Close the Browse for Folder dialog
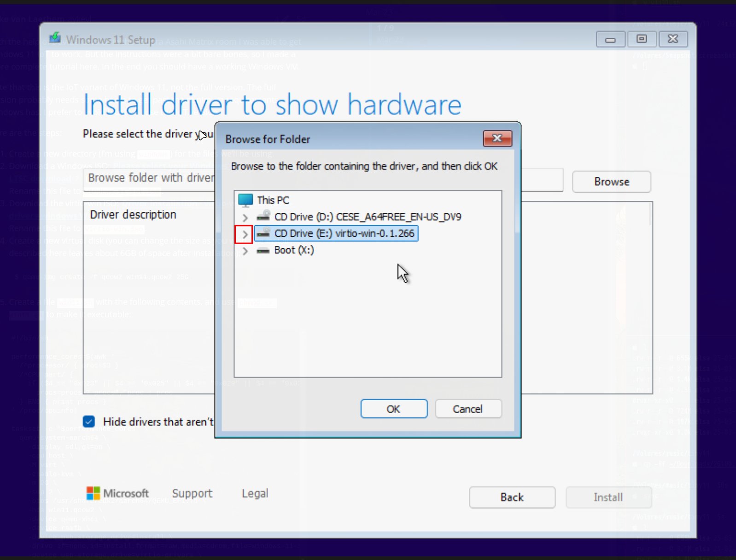Image resolution: width=736 pixels, height=560 pixels. [x=497, y=138]
